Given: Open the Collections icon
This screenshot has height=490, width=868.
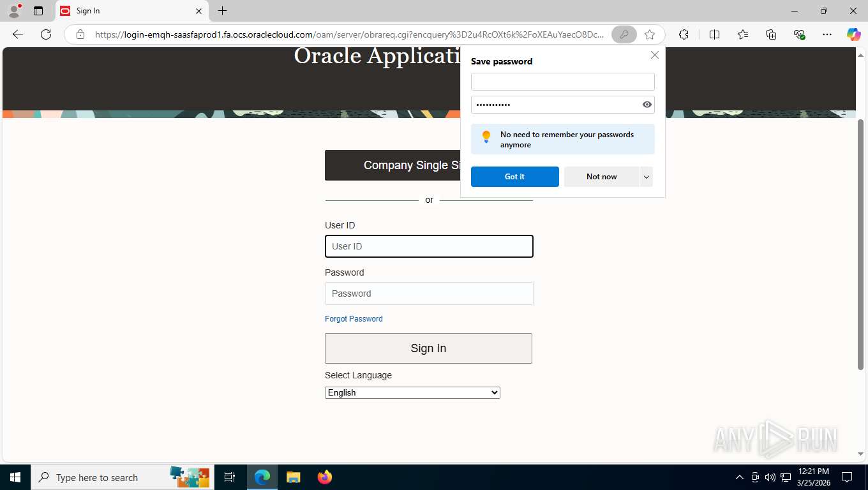Looking at the screenshot, I should click(x=771, y=34).
